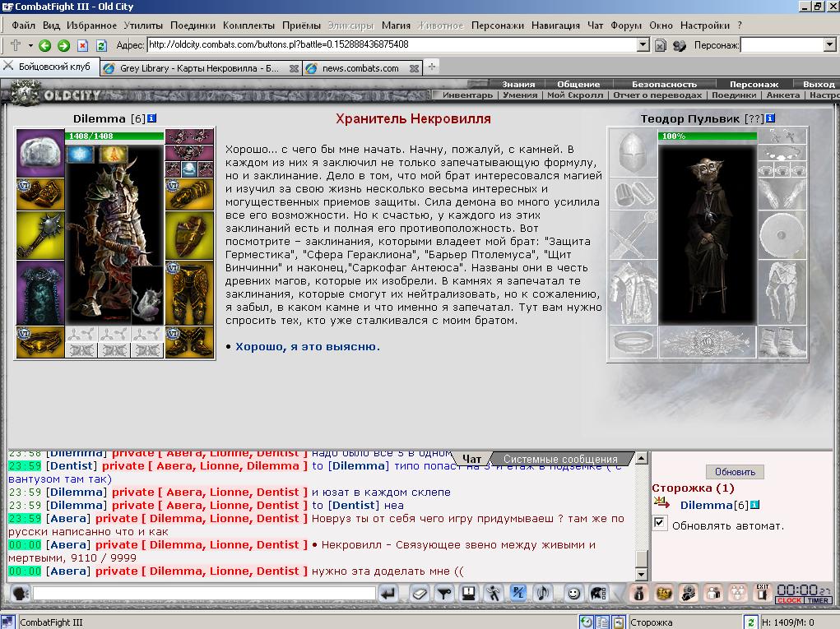Open the Поединки menu in menu bar

tap(193, 25)
